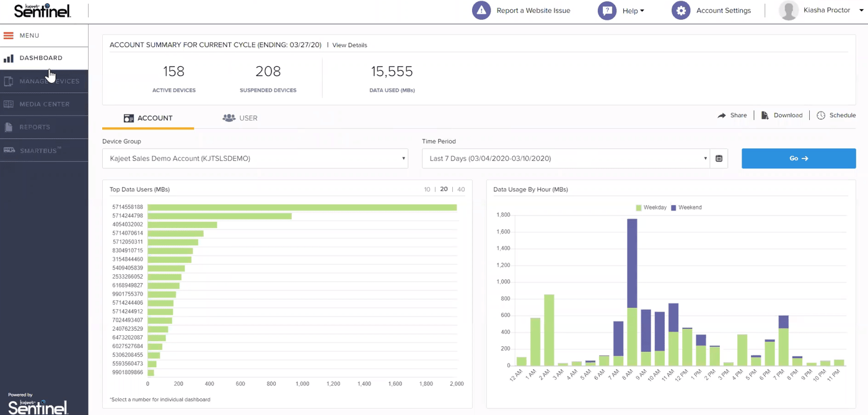Show top 40 data users
868x415 pixels.
point(460,190)
